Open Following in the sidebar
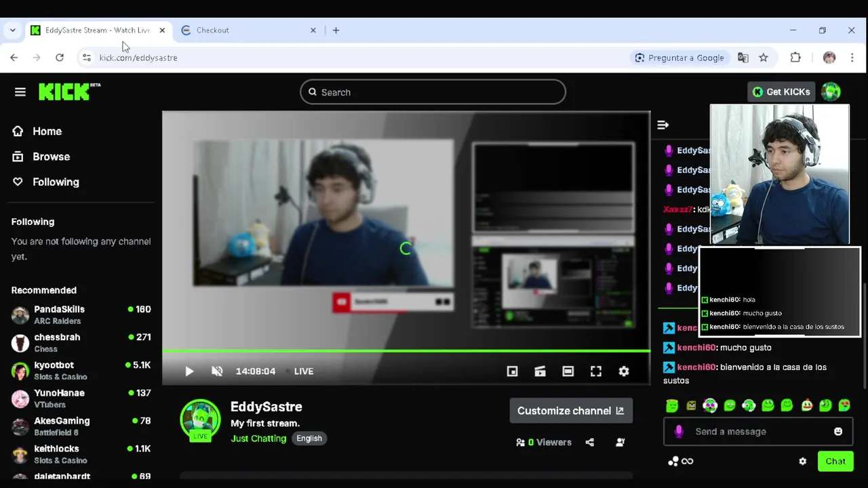This screenshot has width=868, height=488. click(45, 182)
